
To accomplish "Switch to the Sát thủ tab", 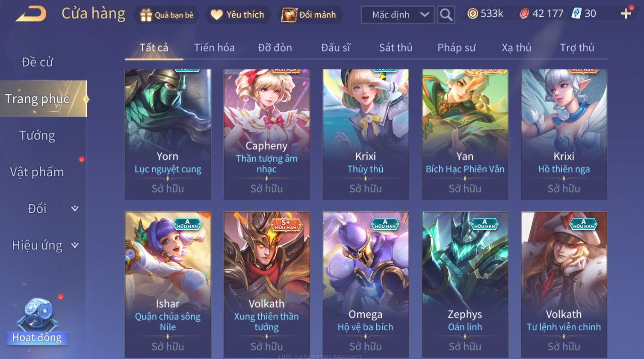I will [x=396, y=47].
